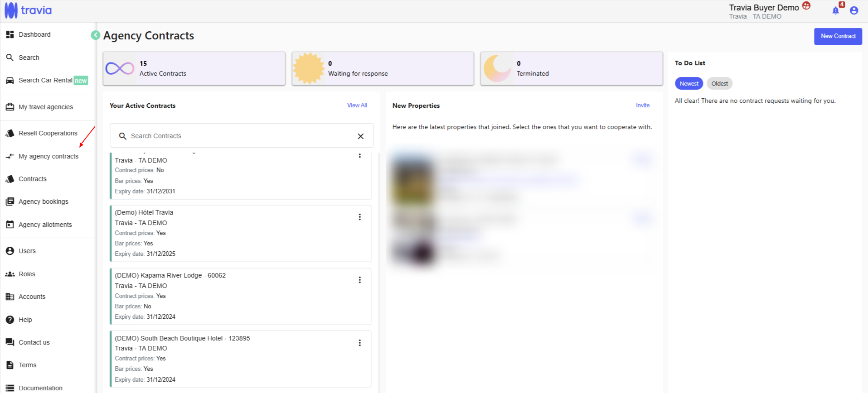Select the Oldest filter chip
The width and height of the screenshot is (868, 393).
(719, 84)
